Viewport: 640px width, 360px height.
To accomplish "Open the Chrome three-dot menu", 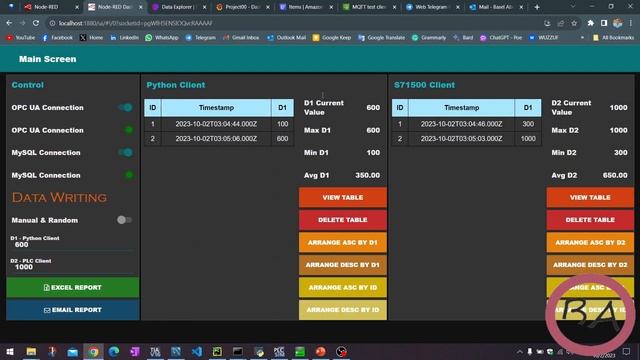I will pos(631,23).
